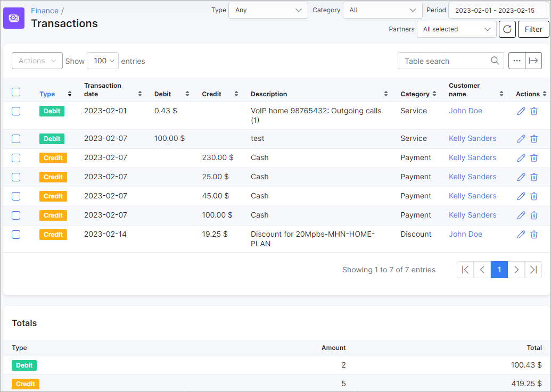Click the magnifier icon in Table search
Image resolution: width=551 pixels, height=392 pixels.
click(494, 61)
